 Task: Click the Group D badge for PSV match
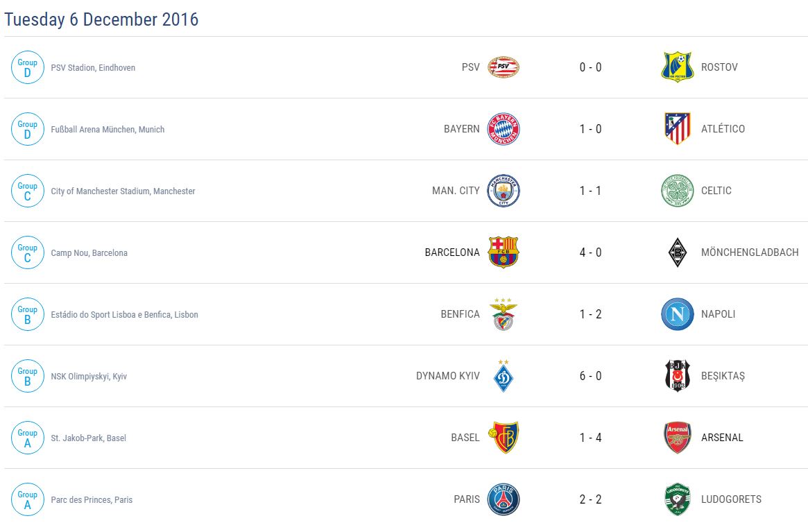pyautogui.click(x=28, y=67)
